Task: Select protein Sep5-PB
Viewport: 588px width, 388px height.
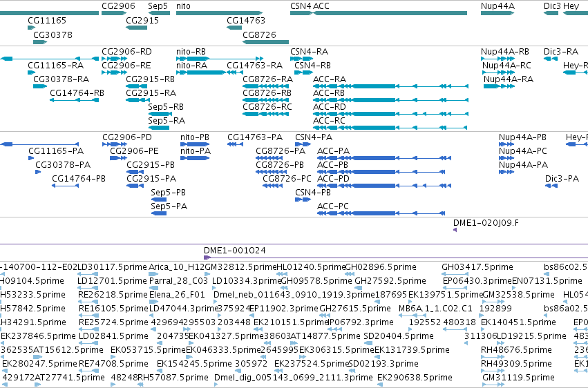Action: point(168,193)
